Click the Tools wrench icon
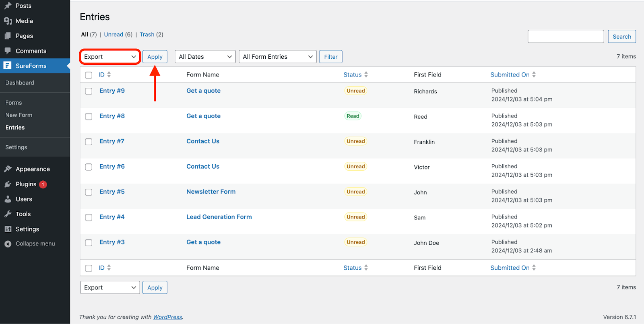Viewport: 644px width, 324px height. click(8, 214)
